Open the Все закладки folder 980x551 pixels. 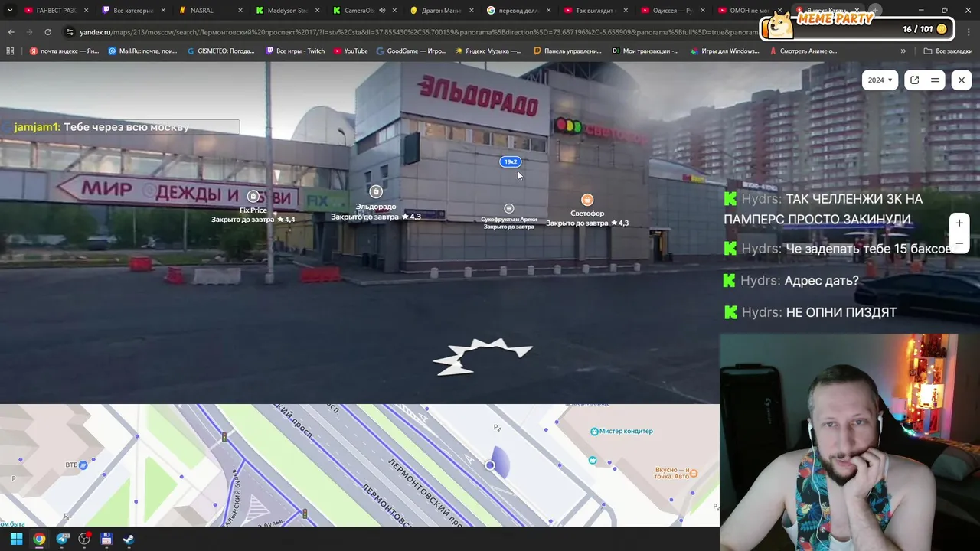tap(948, 51)
